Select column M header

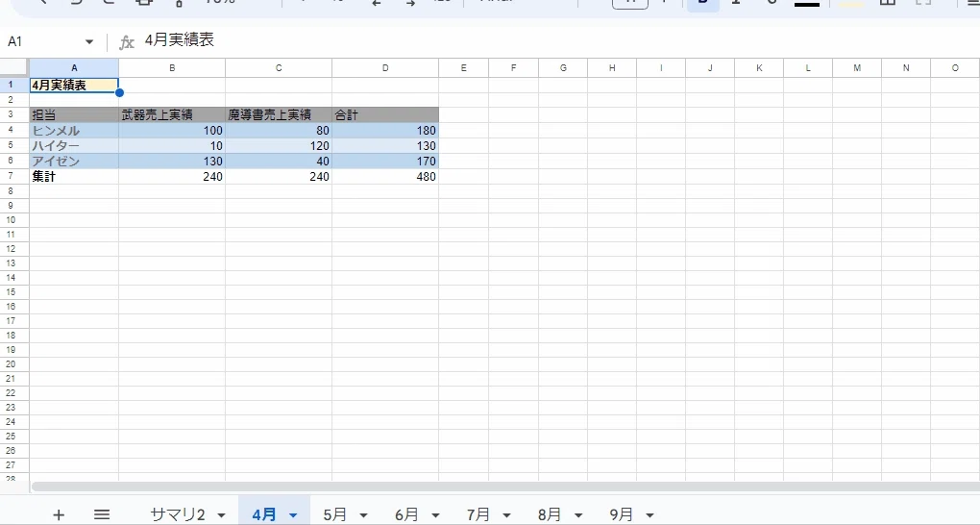pos(857,67)
